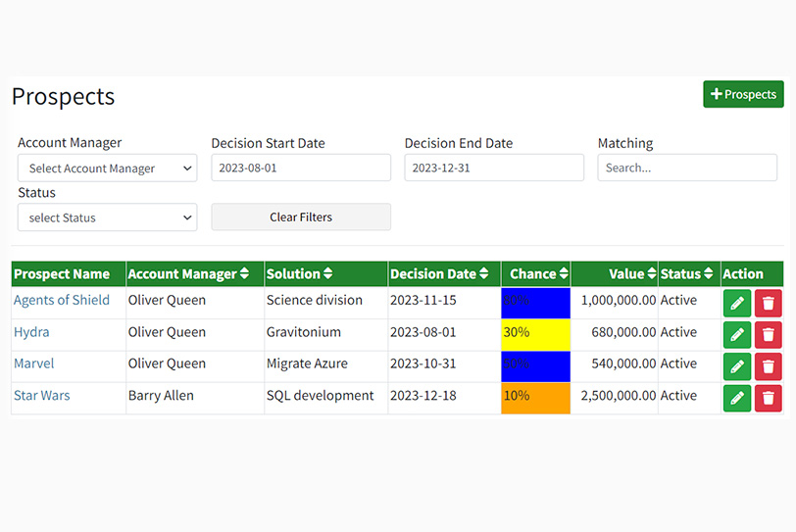Image resolution: width=796 pixels, height=532 pixels.
Task: Click the trash icon for Marvel
Action: 769,366
